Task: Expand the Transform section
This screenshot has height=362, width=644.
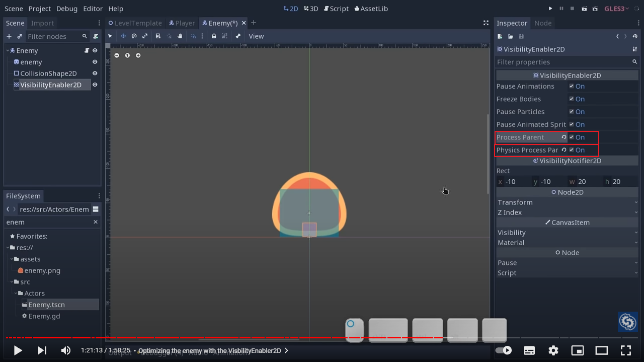Action: 567,202
